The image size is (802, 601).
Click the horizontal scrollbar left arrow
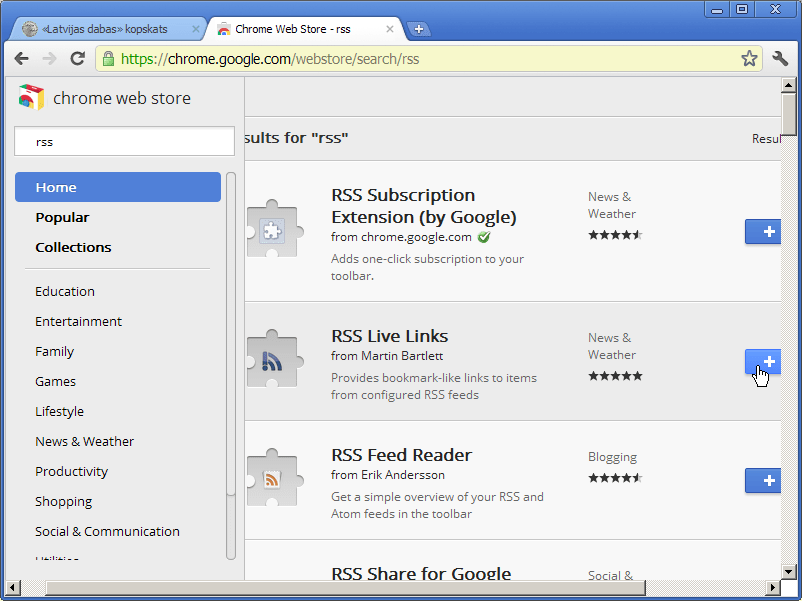[x=13, y=588]
